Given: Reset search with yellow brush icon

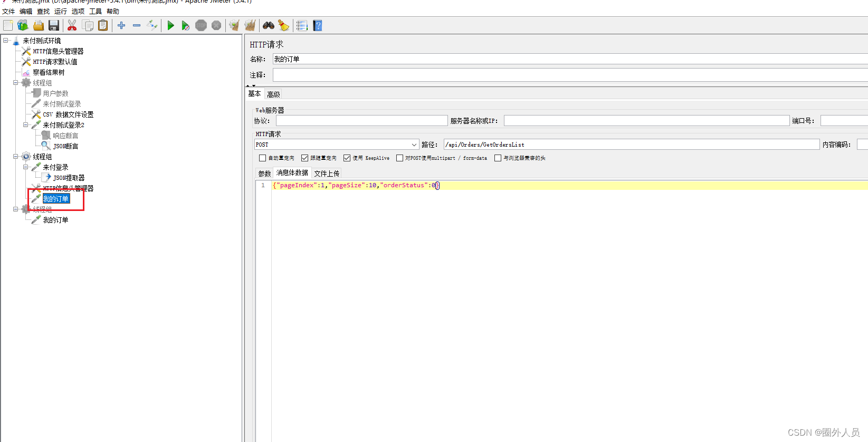Looking at the screenshot, I should pos(284,25).
